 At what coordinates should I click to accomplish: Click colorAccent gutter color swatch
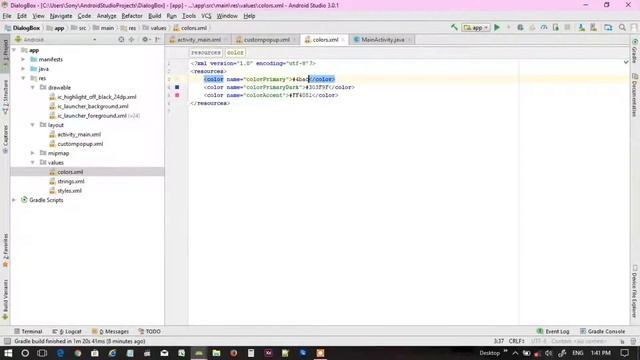click(x=177, y=95)
